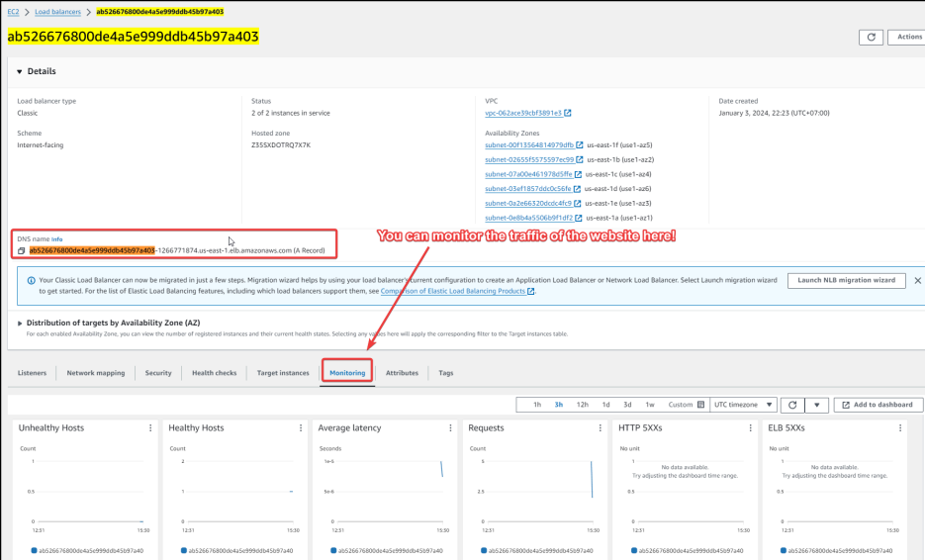Set time range to 1d
This screenshot has height=560, width=925.
click(x=605, y=405)
